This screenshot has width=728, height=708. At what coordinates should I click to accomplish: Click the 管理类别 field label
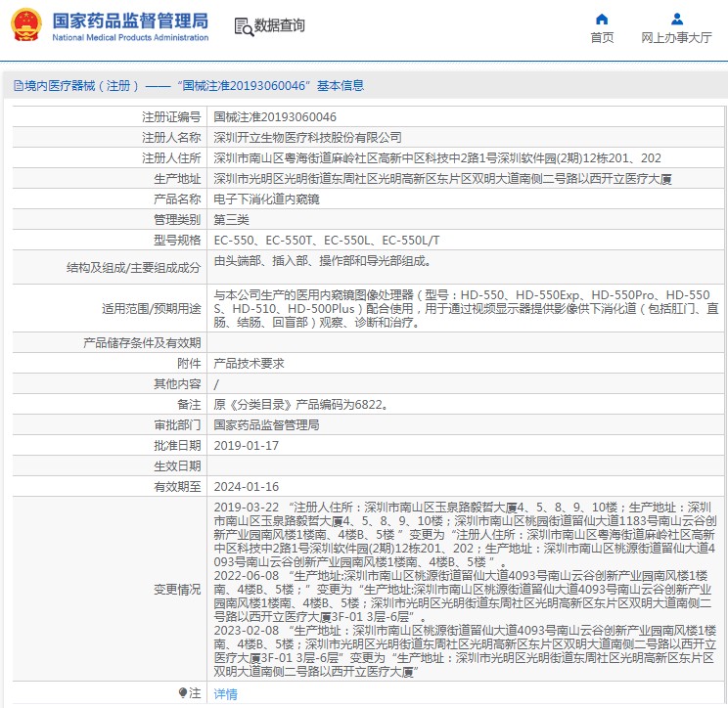177,219
